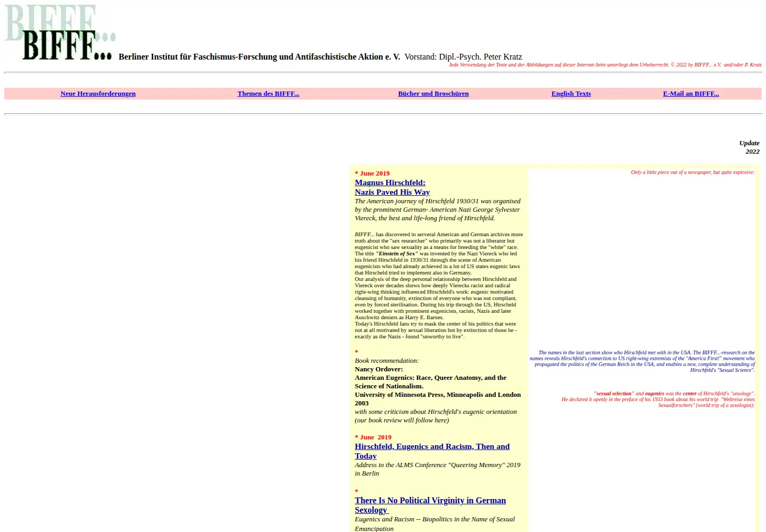Click "Book recommendation:" text
This screenshot has width=766, height=532.
(387, 361)
